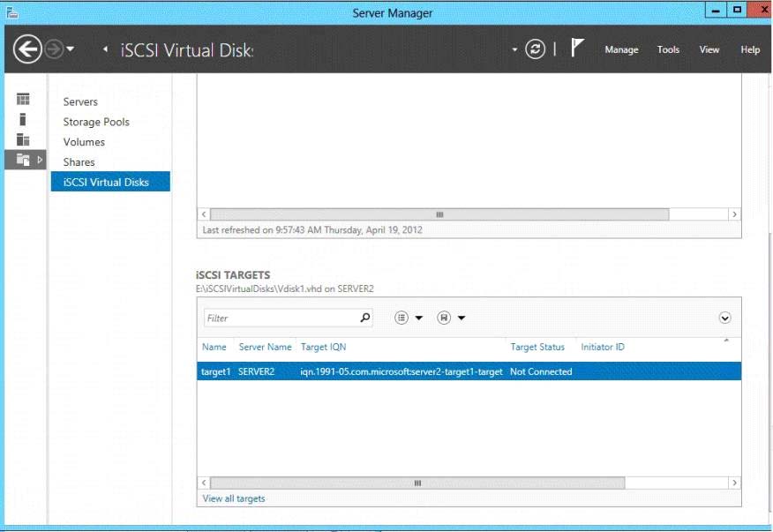Open the notifications flag
The height and width of the screenshot is (532, 773).
(577, 48)
